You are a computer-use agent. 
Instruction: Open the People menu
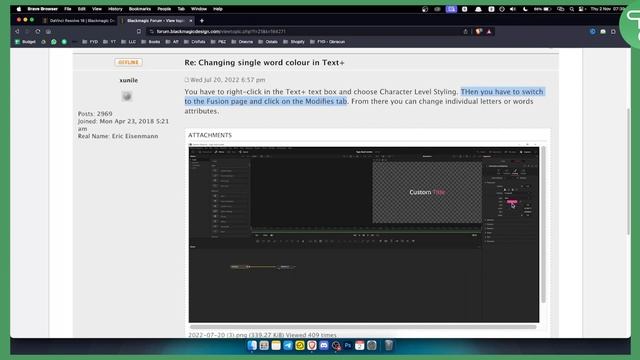(164, 9)
